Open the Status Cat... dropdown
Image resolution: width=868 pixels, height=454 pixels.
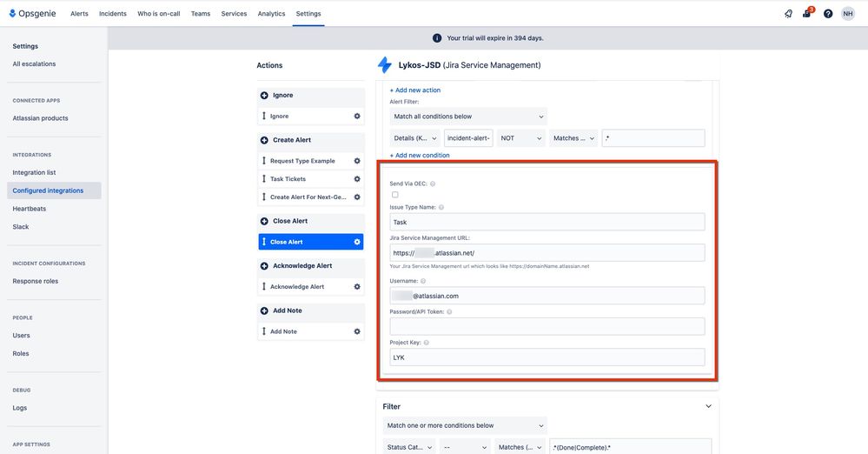pos(409,447)
